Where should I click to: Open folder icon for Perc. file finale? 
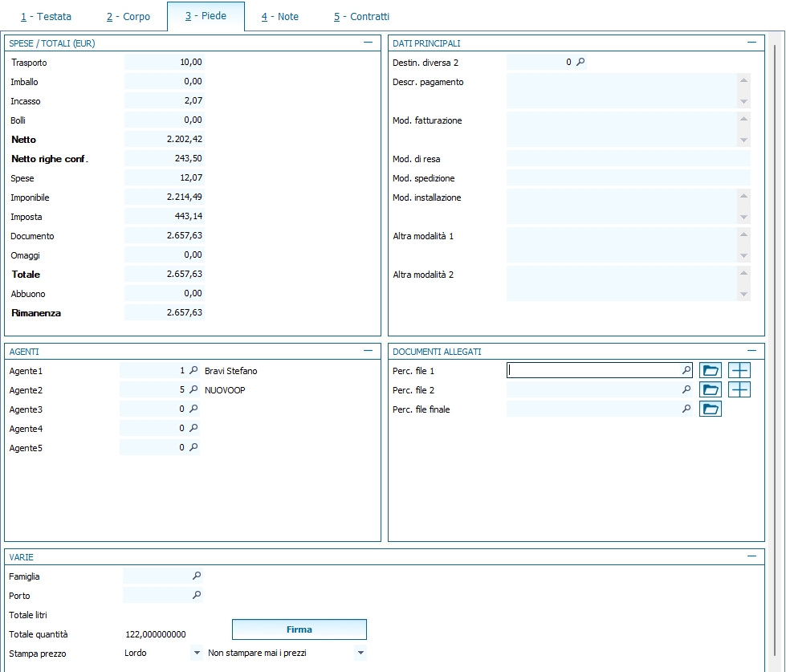(711, 409)
